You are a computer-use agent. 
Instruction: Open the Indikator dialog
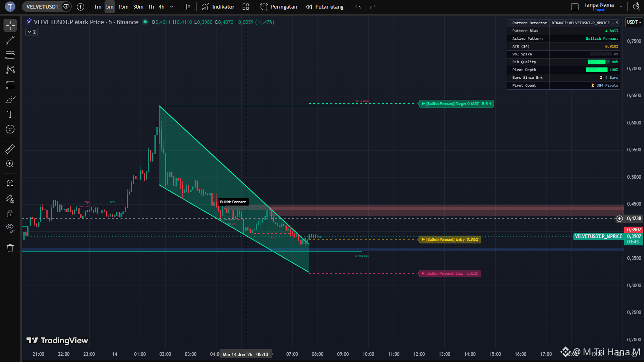(x=218, y=7)
